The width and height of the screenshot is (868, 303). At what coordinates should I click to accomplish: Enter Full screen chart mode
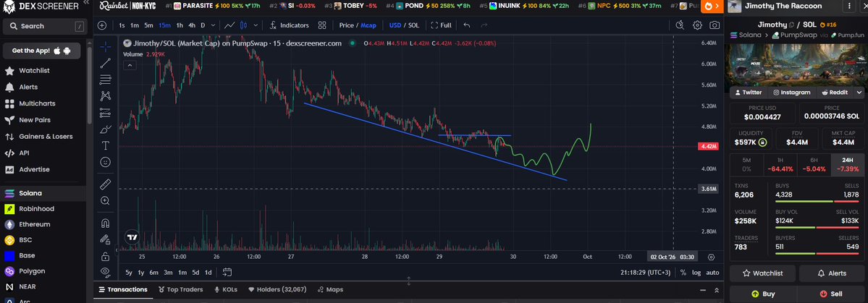(x=441, y=25)
